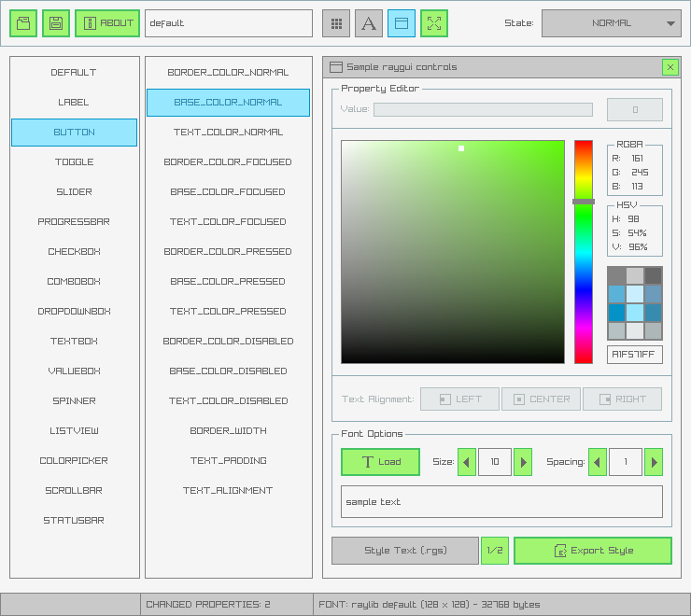Choose TEXT_ALIGNMENT property
Image resolution: width=691 pixels, height=616 pixels.
(228, 491)
